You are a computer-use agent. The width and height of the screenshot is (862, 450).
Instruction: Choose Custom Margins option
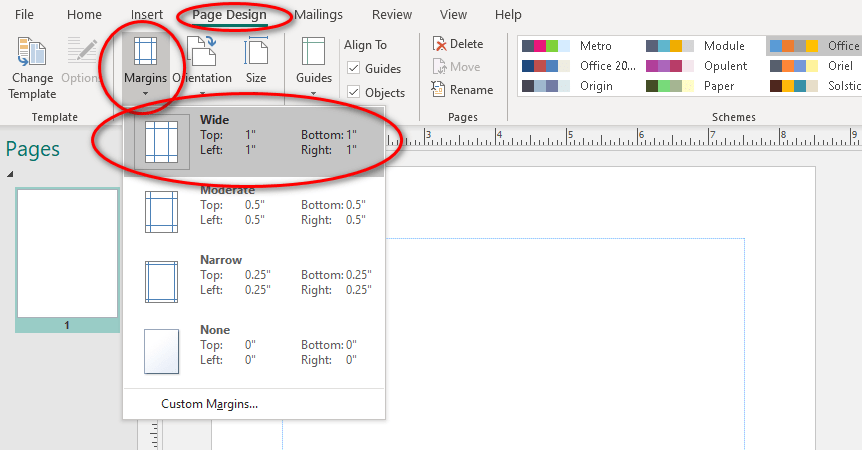point(209,405)
